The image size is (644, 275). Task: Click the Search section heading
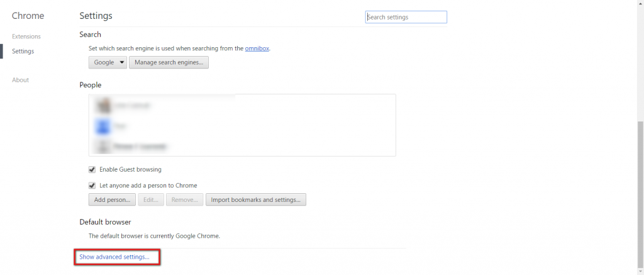[x=91, y=35]
